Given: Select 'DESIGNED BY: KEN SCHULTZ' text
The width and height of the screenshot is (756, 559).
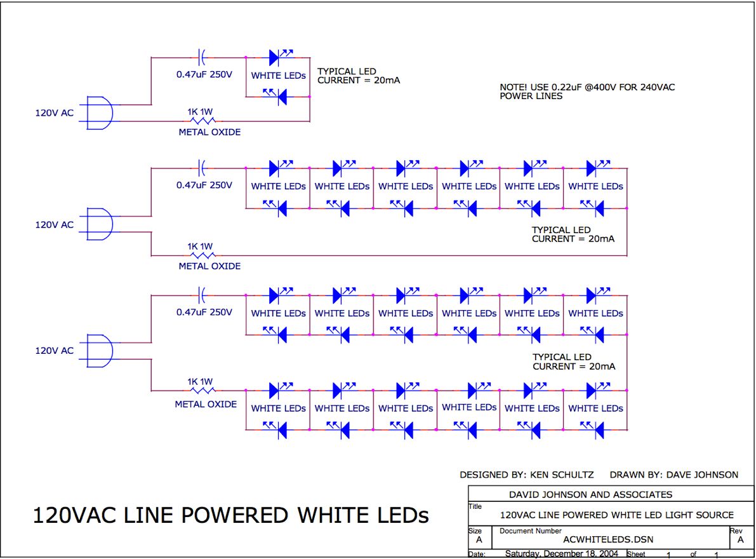Looking at the screenshot, I should [526, 475].
